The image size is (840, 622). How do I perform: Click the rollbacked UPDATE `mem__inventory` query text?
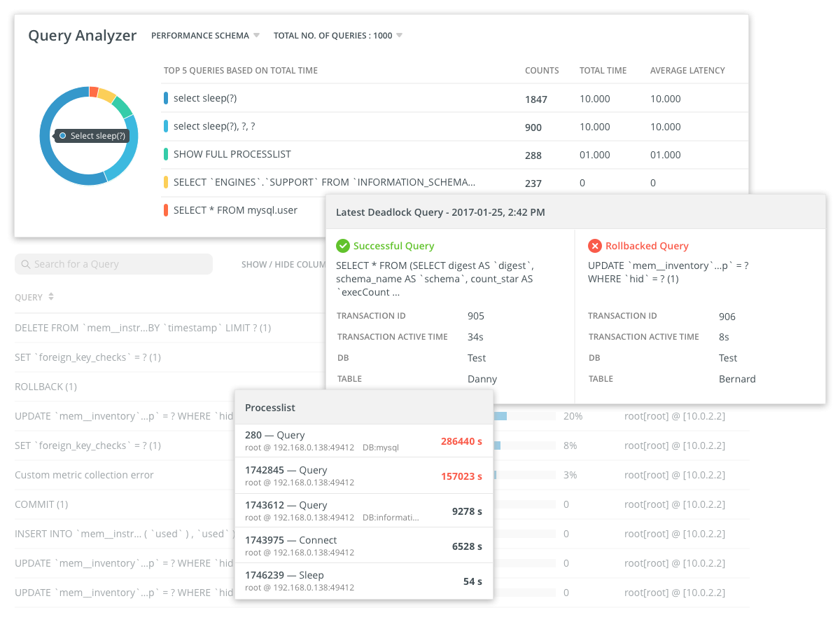[668, 272]
